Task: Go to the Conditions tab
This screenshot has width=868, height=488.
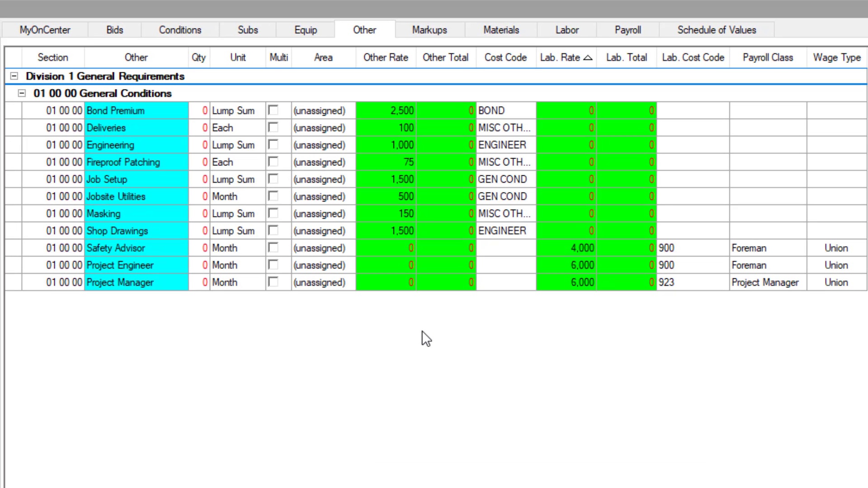Action: pyautogui.click(x=180, y=30)
